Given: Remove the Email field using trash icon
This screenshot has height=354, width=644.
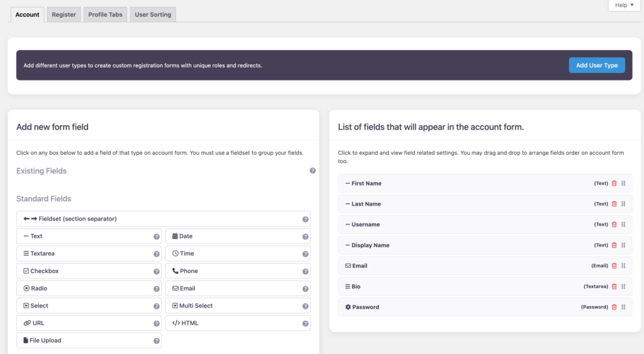Looking at the screenshot, I should point(614,266).
